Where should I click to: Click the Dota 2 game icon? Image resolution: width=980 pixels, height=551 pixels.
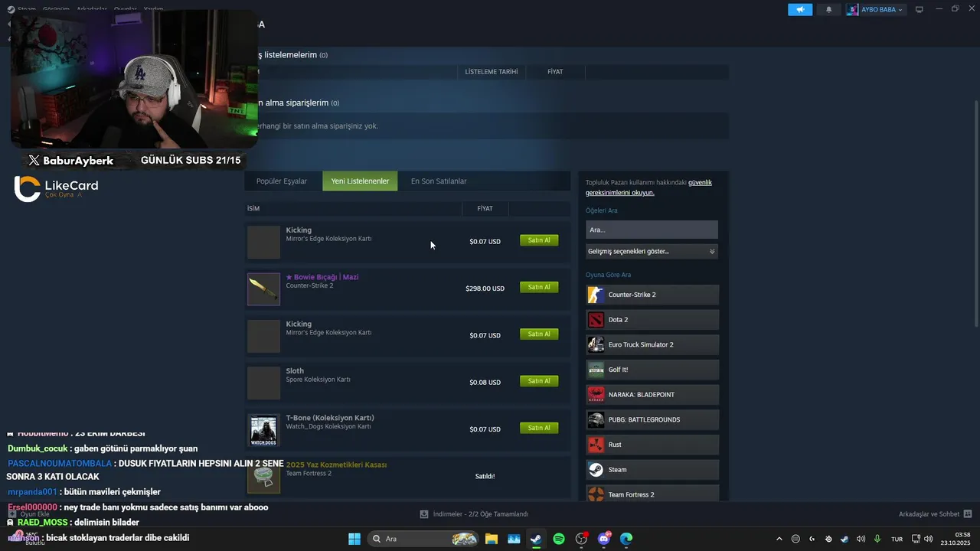[596, 320]
